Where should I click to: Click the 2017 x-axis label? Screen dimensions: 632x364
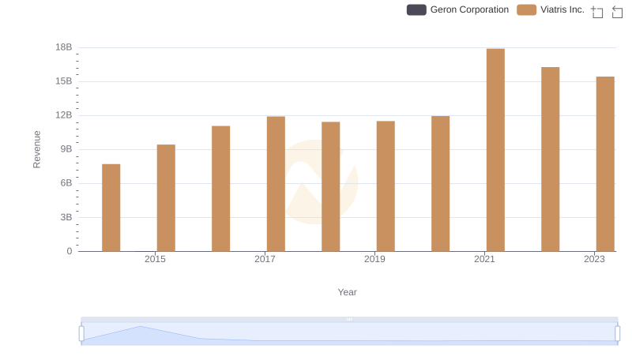point(265,259)
